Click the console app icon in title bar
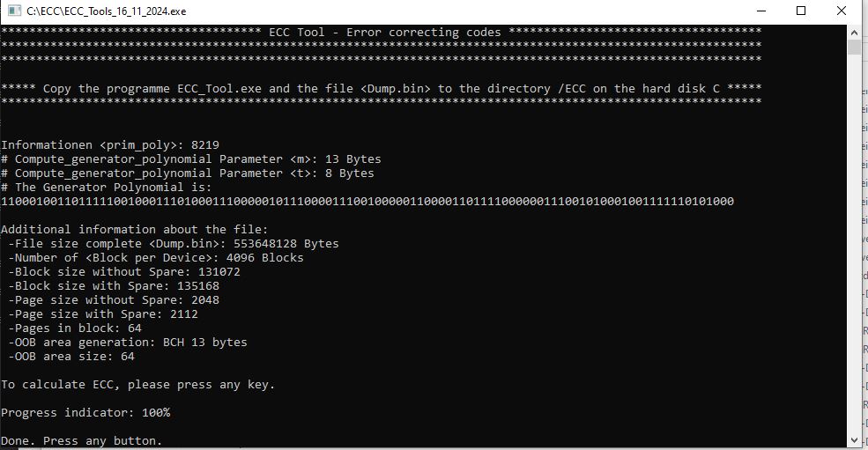This screenshot has height=450, width=868. pyautogui.click(x=14, y=11)
